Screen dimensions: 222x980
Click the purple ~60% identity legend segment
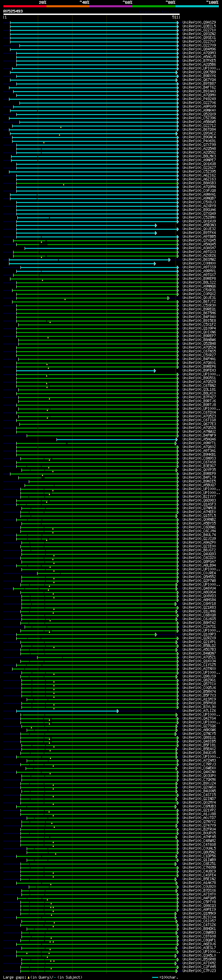111,6
